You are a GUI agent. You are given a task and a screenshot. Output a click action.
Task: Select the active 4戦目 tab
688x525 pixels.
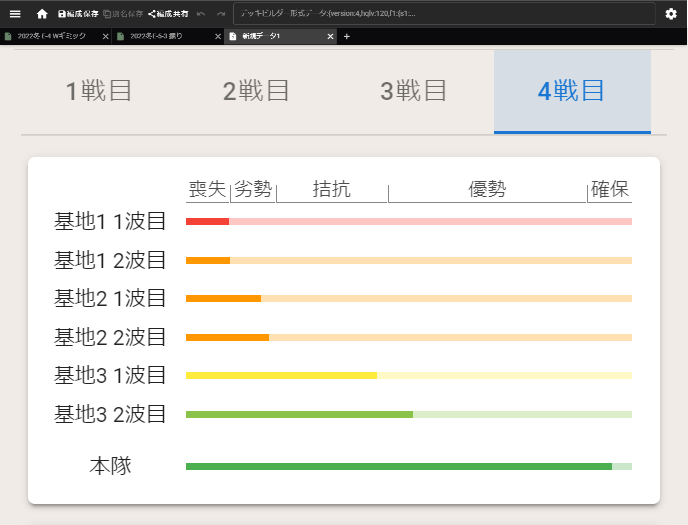click(x=571, y=91)
